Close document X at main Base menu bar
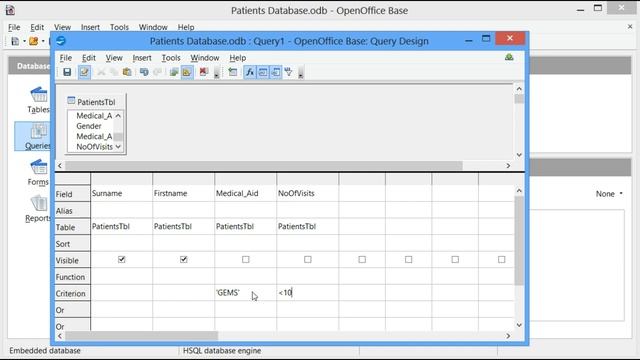This screenshot has height=360, width=640. coord(630,27)
